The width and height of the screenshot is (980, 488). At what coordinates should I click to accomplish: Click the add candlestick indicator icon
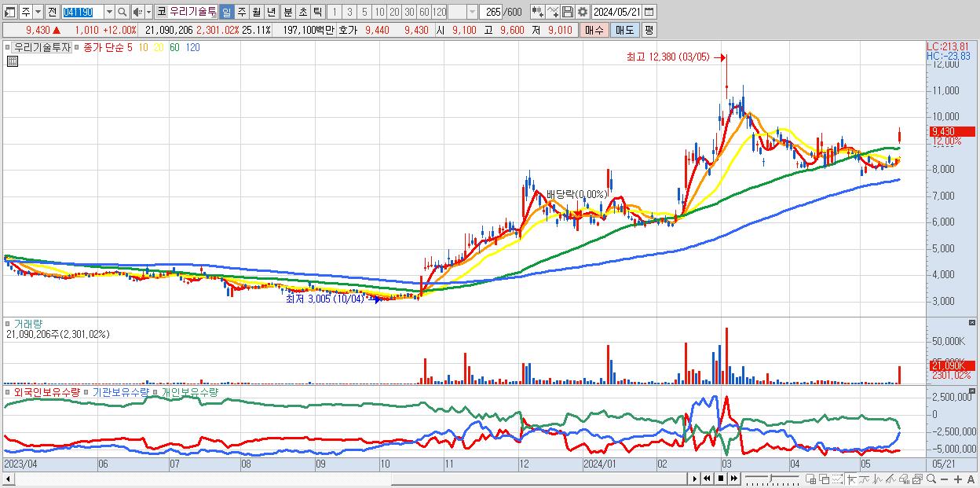(x=537, y=12)
